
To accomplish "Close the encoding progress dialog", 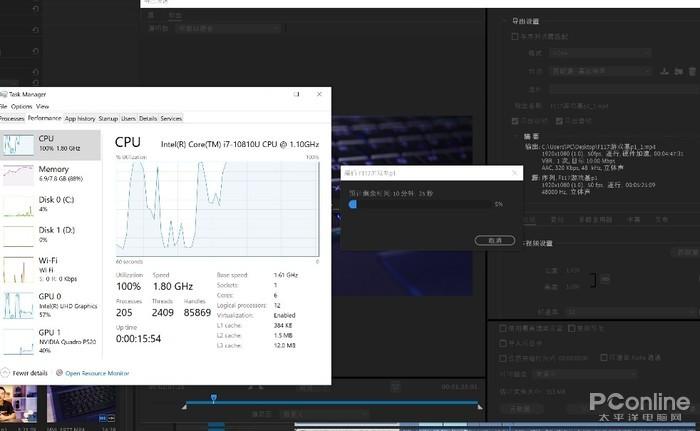I will 514,172.
